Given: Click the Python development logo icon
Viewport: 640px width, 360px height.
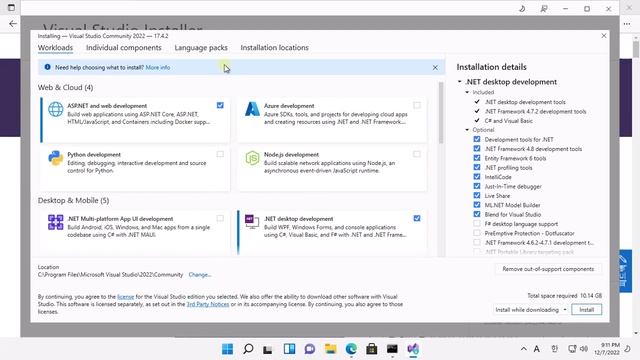Looking at the screenshot, I should (56, 158).
